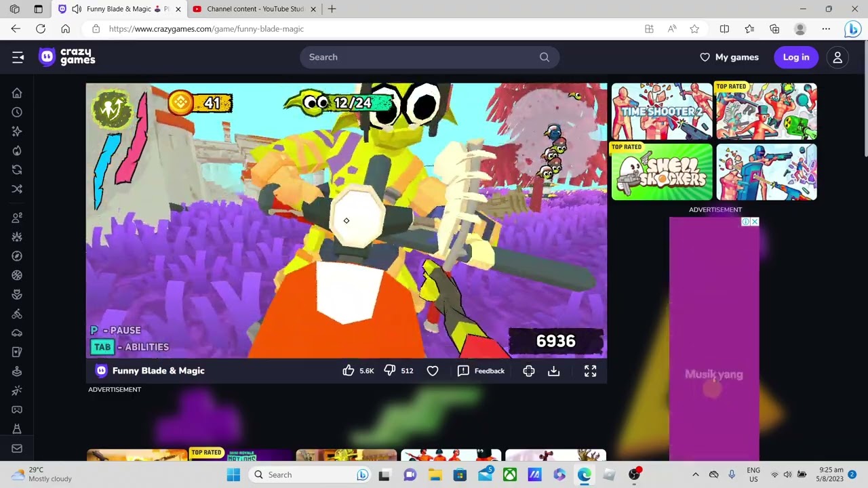
Task: Click the puzzle-piece icon in game bar
Action: 529,371
